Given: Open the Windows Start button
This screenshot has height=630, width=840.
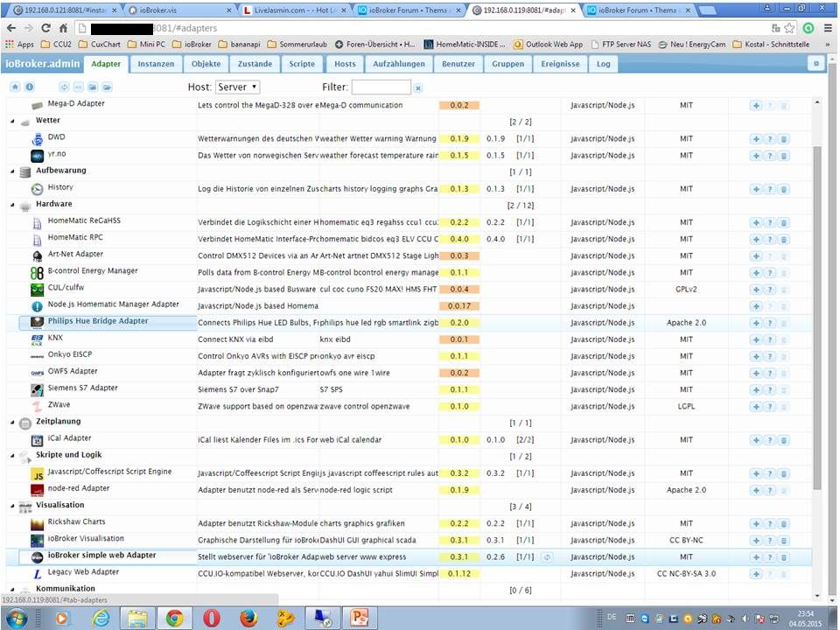Looking at the screenshot, I should point(17,618).
